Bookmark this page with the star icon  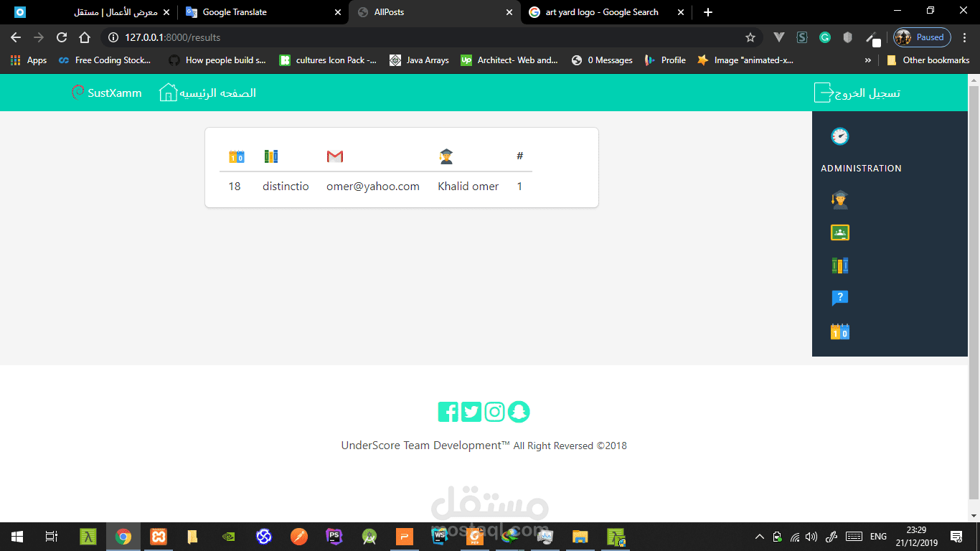pyautogui.click(x=750, y=37)
